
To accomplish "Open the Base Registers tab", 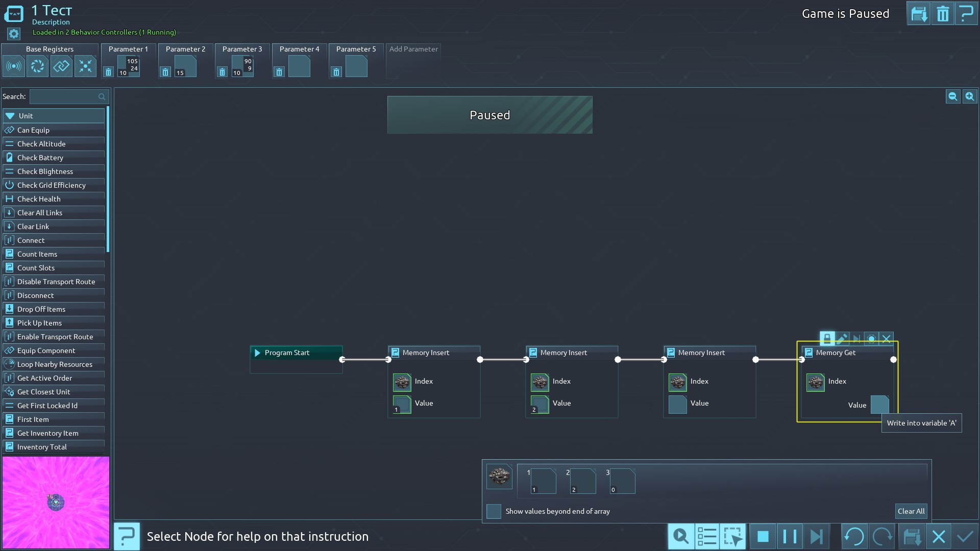I will [x=50, y=49].
